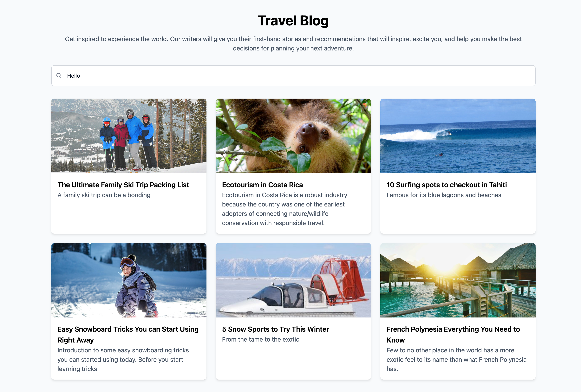This screenshot has width=581, height=392.
Task: Open 10 Surfing spots to checkout in Tahiti
Action: (447, 185)
